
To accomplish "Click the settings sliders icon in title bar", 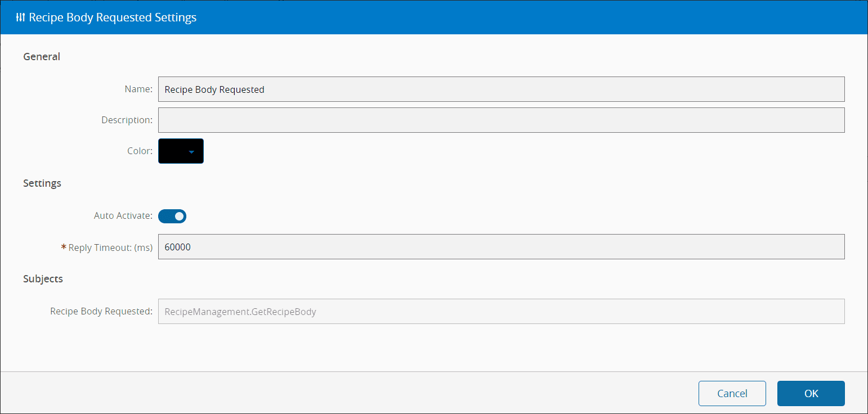I will [20, 17].
